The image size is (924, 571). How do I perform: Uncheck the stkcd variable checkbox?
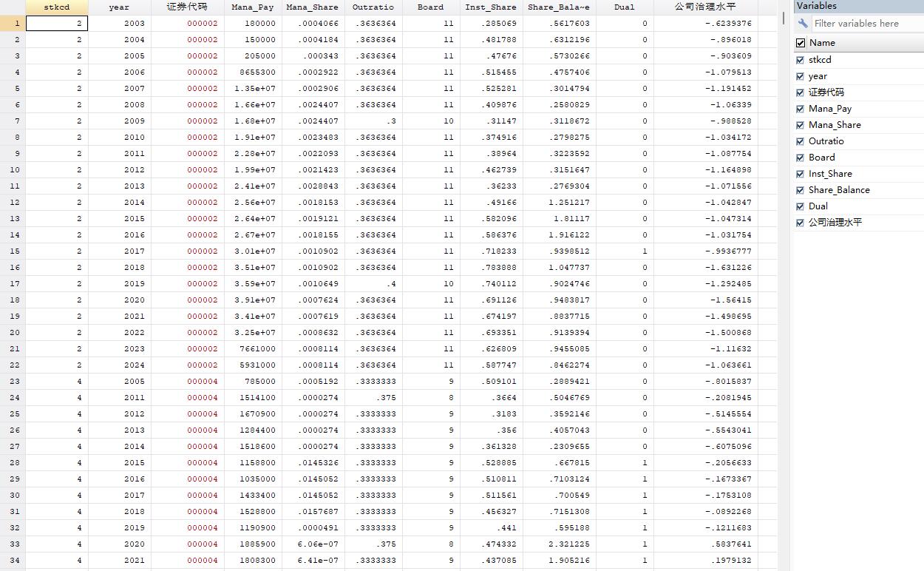[x=801, y=60]
